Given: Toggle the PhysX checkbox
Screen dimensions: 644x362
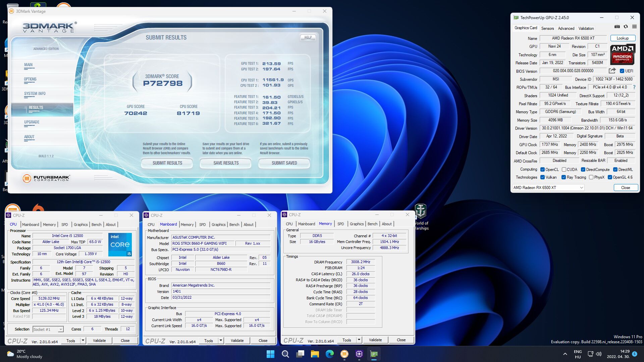Looking at the screenshot, I should click(591, 177).
